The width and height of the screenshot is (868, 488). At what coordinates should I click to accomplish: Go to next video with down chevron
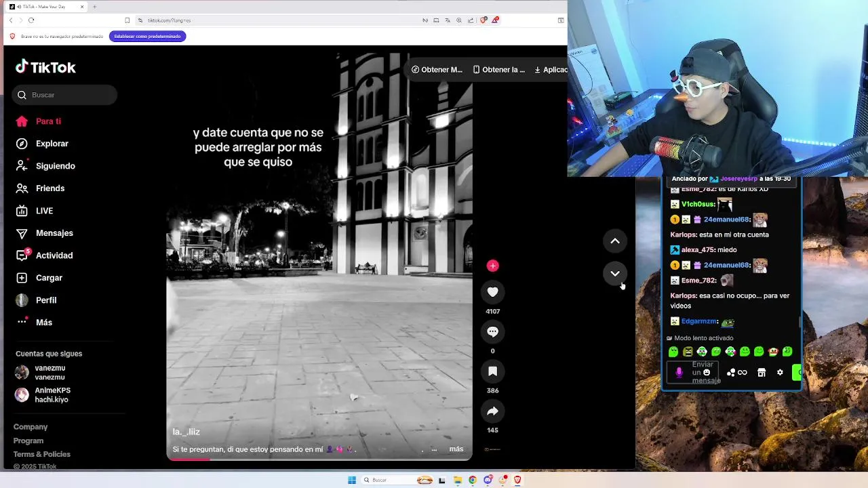click(615, 273)
